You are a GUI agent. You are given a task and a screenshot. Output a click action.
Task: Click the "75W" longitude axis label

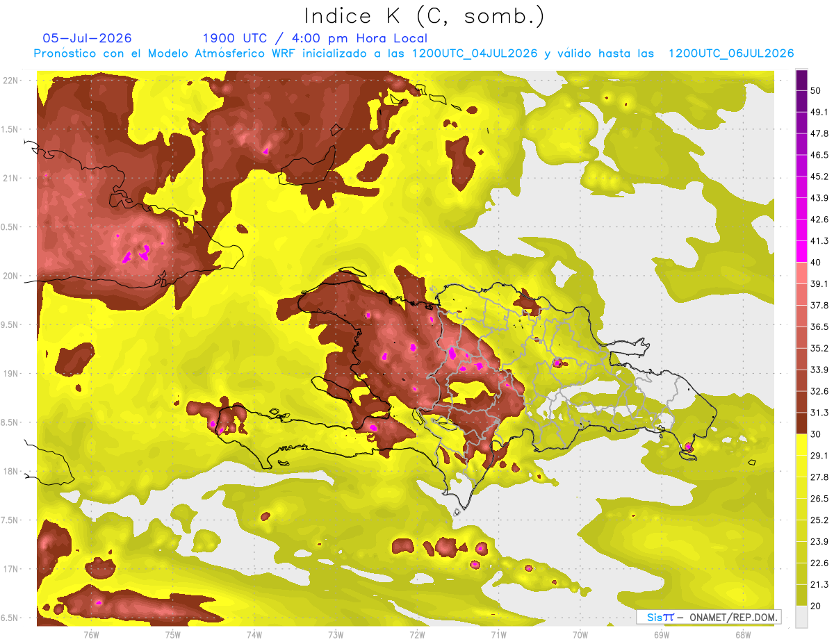172,635
